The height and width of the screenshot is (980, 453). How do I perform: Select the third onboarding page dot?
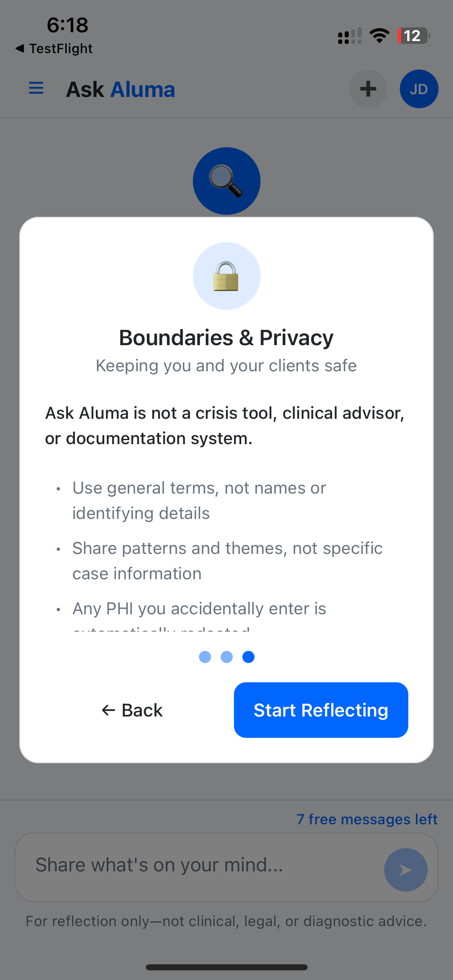248,657
